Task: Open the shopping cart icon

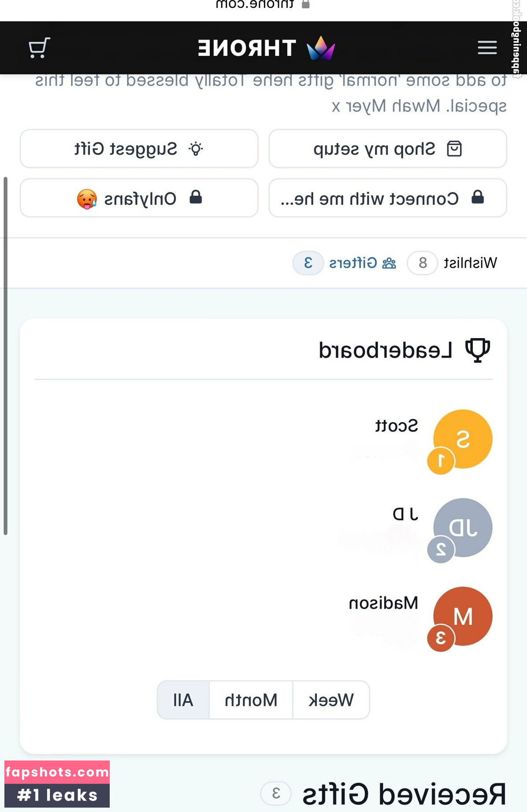Action: point(39,48)
